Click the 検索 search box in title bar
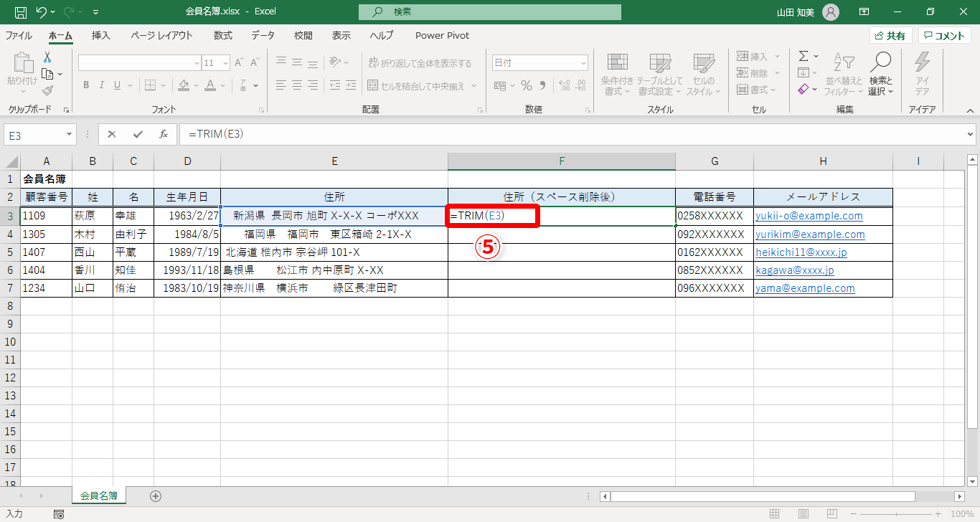This screenshot has height=522, width=980. (x=490, y=12)
